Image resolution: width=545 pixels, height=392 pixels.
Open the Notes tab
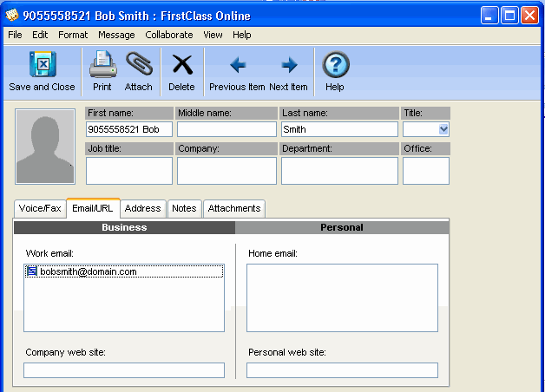(x=184, y=208)
